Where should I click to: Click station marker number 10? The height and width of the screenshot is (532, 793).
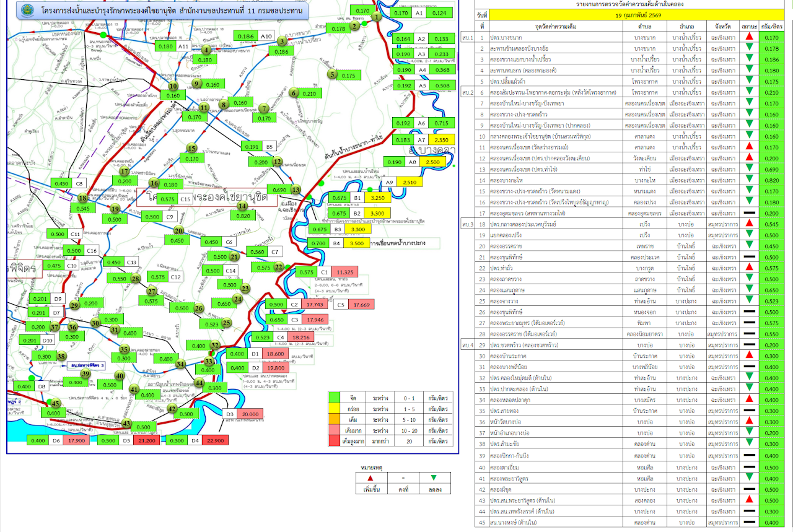click(x=173, y=86)
